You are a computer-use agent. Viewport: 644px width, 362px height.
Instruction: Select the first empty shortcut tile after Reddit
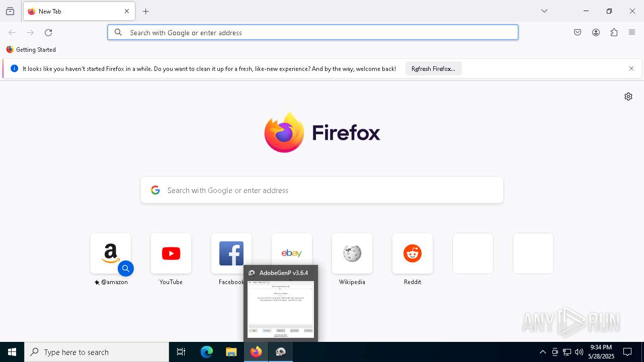(473, 253)
